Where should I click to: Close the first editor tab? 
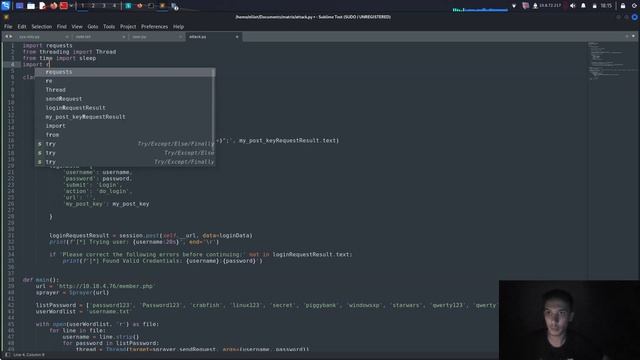tap(67, 37)
